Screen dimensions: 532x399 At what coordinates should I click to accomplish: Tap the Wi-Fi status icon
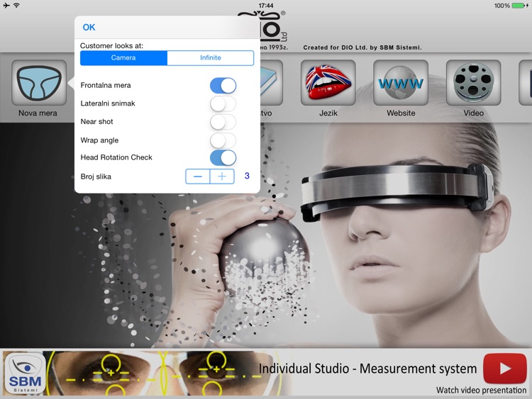(16, 6)
